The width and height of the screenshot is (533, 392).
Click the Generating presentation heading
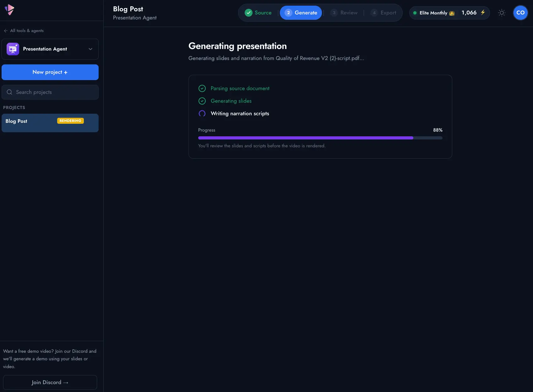pos(237,46)
